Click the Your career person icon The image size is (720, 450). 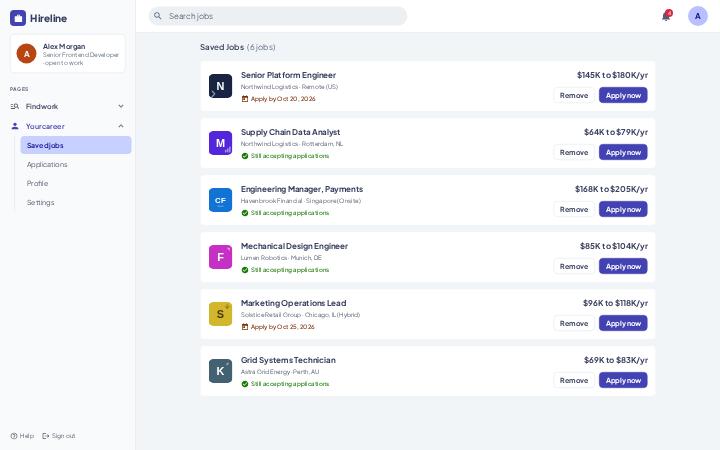click(15, 126)
